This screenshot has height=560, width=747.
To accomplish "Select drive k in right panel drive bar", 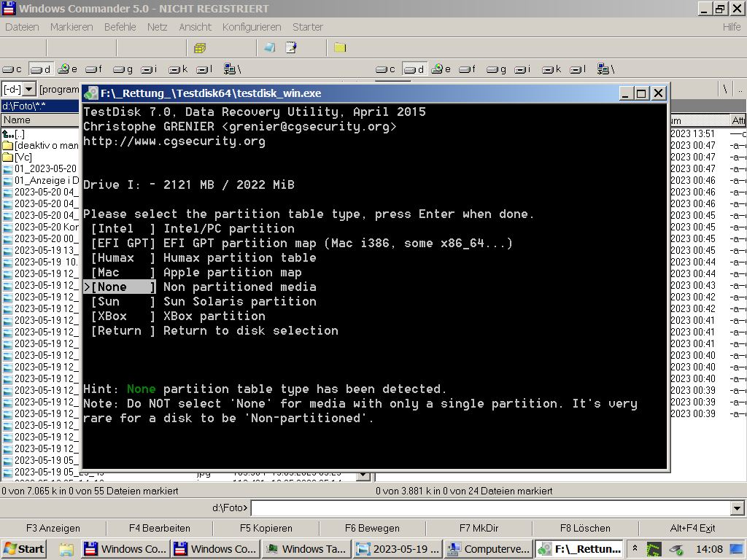I will pyautogui.click(x=552, y=69).
